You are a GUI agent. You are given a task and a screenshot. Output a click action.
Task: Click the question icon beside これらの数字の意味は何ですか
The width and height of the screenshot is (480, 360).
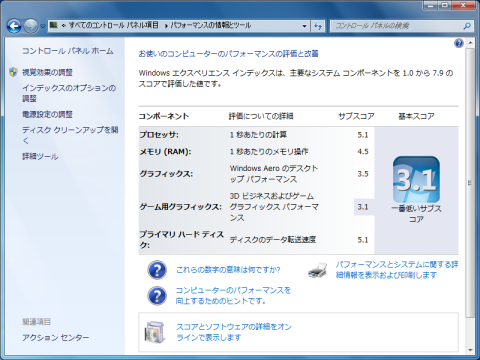click(x=157, y=270)
